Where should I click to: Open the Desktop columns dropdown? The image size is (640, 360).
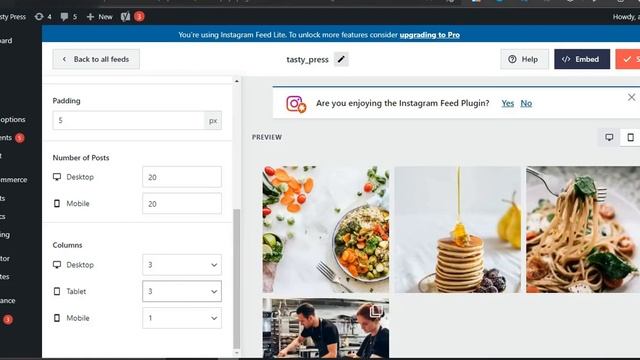pyautogui.click(x=182, y=265)
